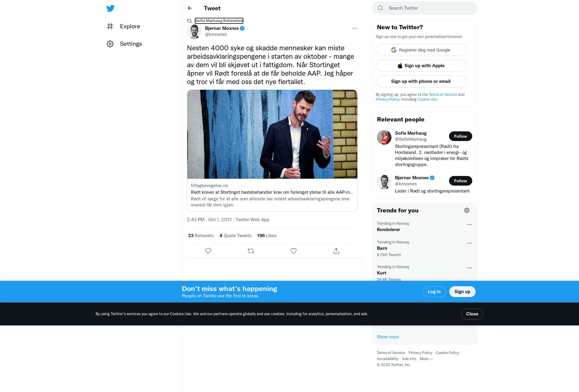Open the tweet's three-dot more menu

[x=355, y=28]
